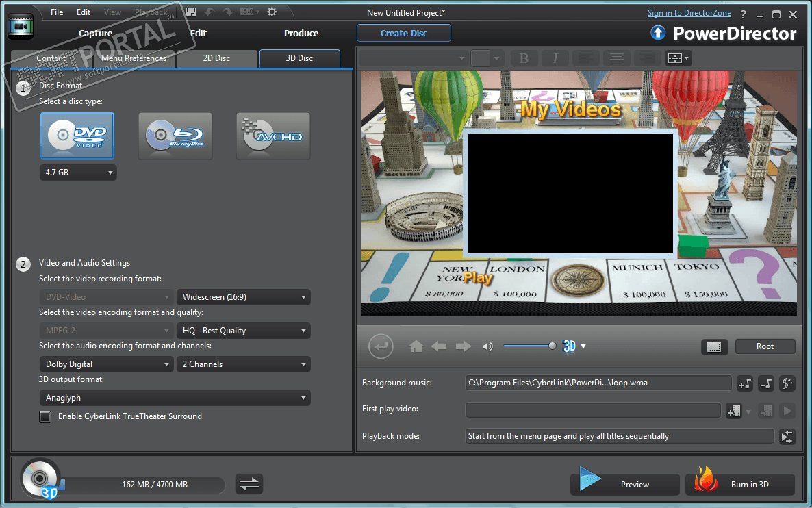Click the Background music path field
Image resolution: width=812 pixels, height=508 pixels.
(598, 383)
